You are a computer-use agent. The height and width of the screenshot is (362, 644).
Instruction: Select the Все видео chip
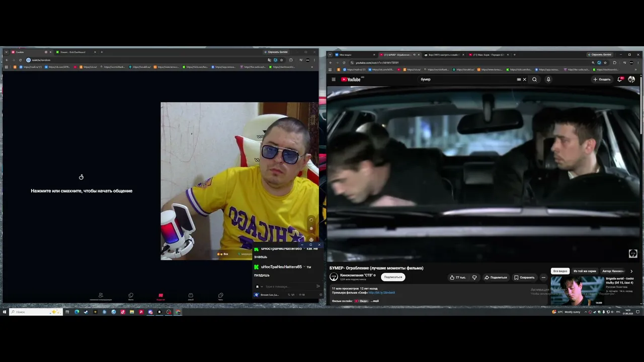click(560, 271)
